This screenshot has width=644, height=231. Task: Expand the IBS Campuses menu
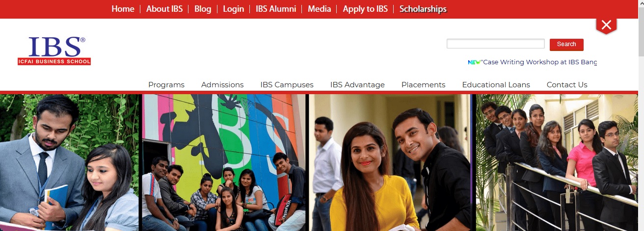pyautogui.click(x=287, y=85)
